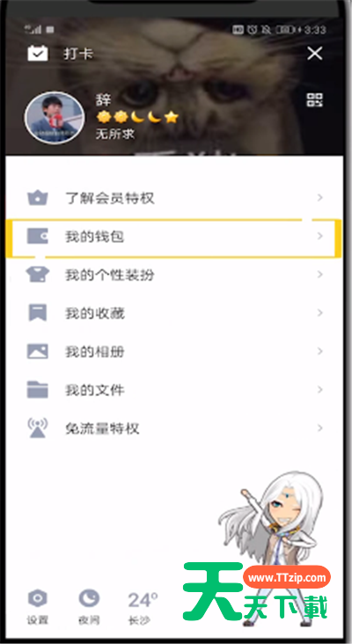Tap the level stars and moons row
This screenshot has height=644, width=352.
137,118
